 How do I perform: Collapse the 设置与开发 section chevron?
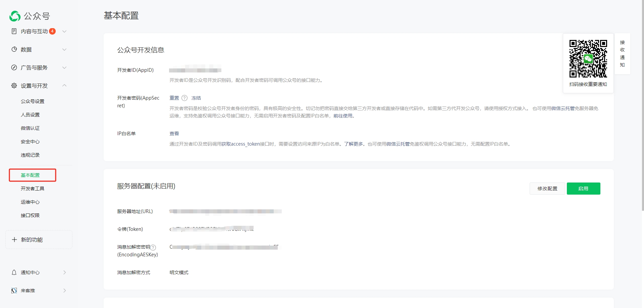64,86
